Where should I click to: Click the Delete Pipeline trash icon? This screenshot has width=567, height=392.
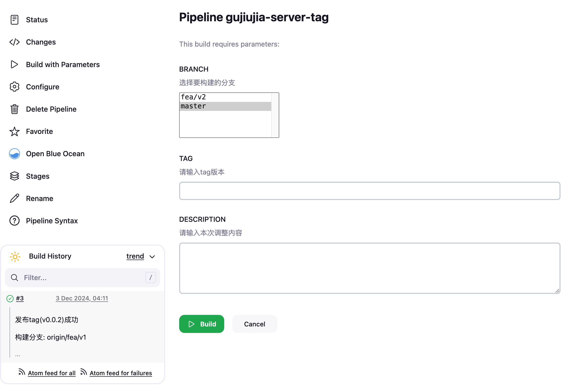coord(15,109)
